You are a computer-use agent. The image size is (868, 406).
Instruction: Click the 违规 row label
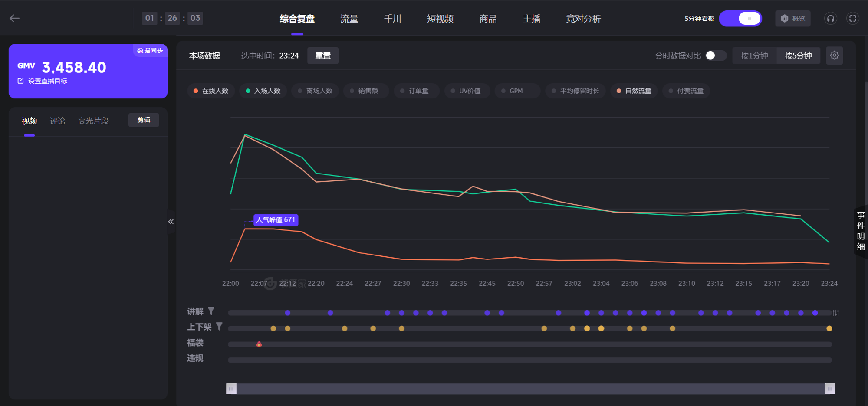pos(195,358)
